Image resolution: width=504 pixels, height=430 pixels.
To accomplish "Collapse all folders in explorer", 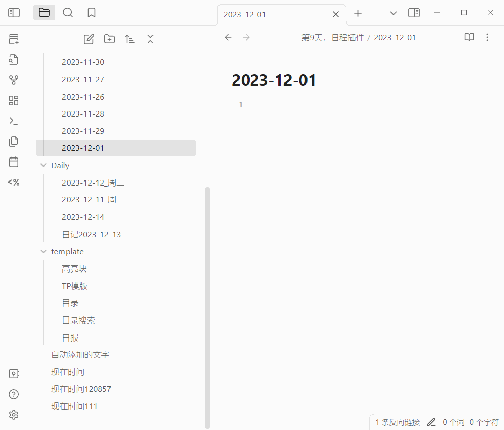I will [x=150, y=39].
